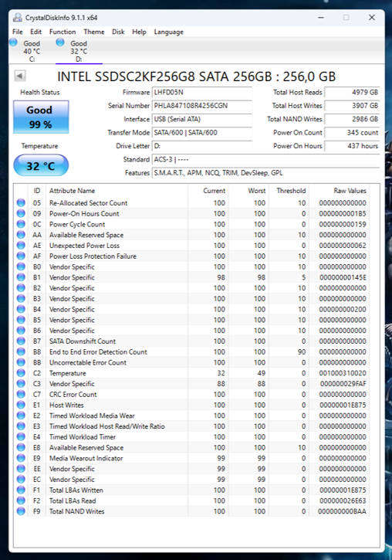Image resolution: width=392 pixels, height=560 pixels.
Task: Click the drive title INTEL SSDSC2KF256G8
Action: [197, 76]
